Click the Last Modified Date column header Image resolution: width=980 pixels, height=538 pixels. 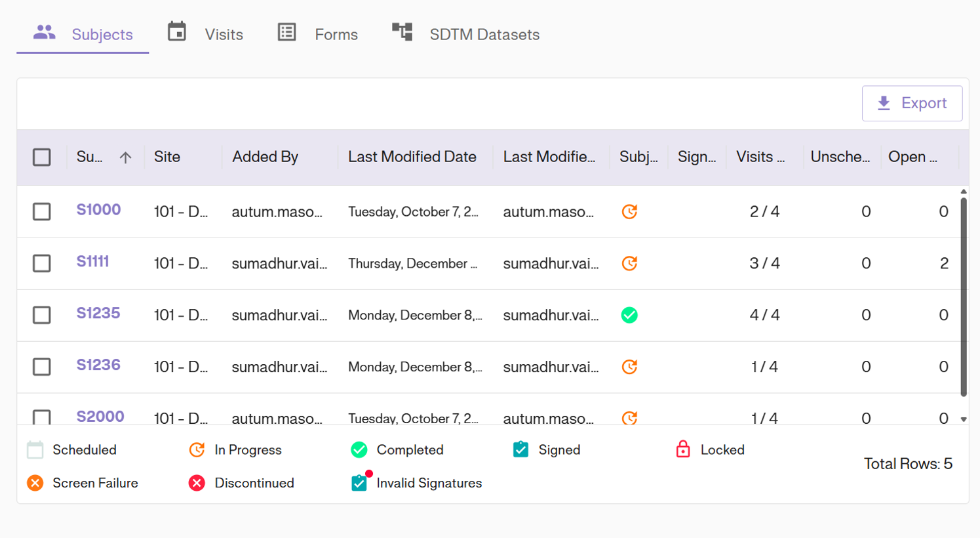pos(412,157)
